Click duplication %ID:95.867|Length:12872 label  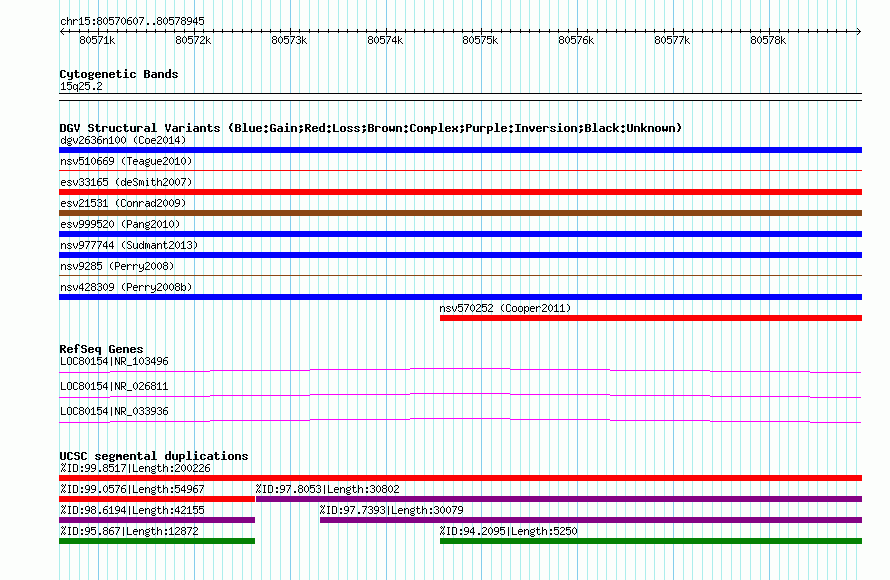129,531
